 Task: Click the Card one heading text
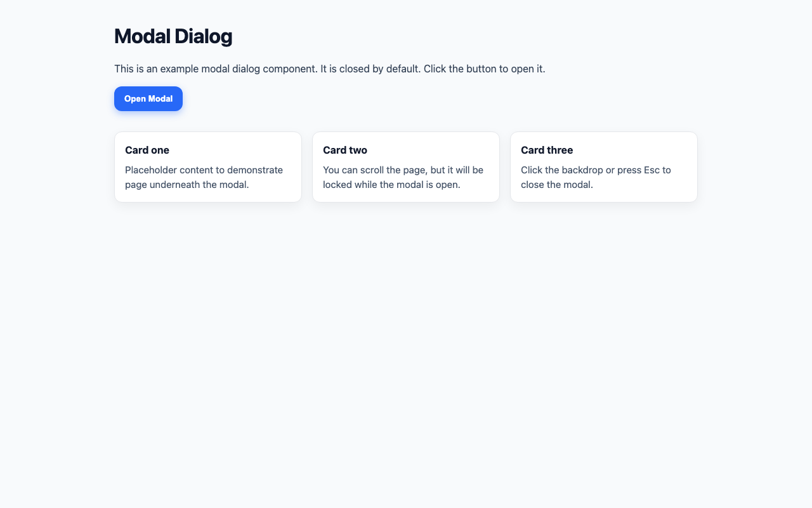(147, 150)
